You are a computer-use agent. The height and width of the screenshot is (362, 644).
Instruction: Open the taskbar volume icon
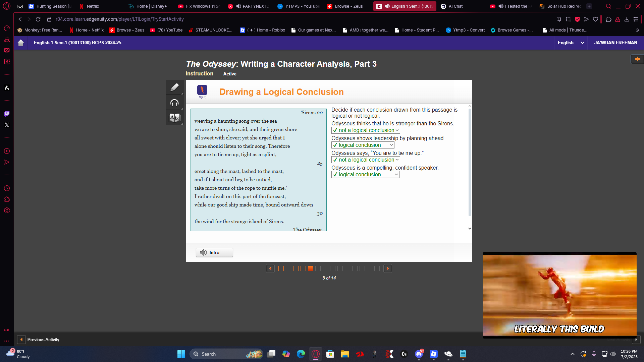tap(613, 354)
